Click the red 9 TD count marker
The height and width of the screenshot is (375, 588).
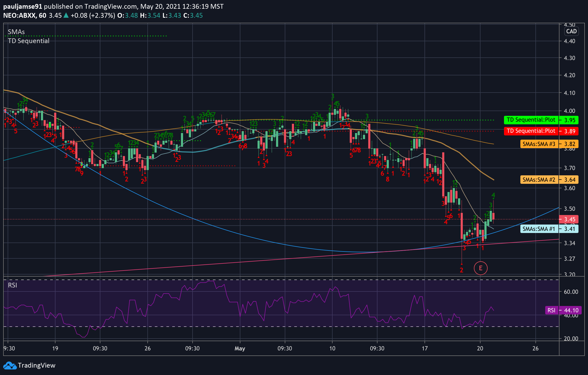[82, 173]
